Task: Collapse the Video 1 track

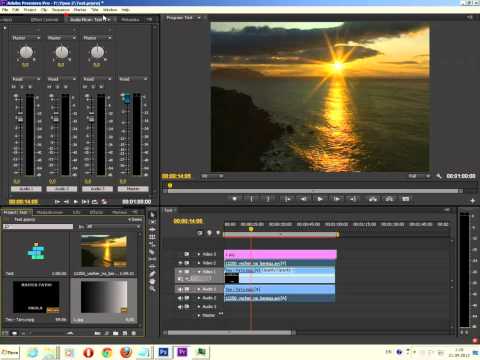Action: [199, 272]
